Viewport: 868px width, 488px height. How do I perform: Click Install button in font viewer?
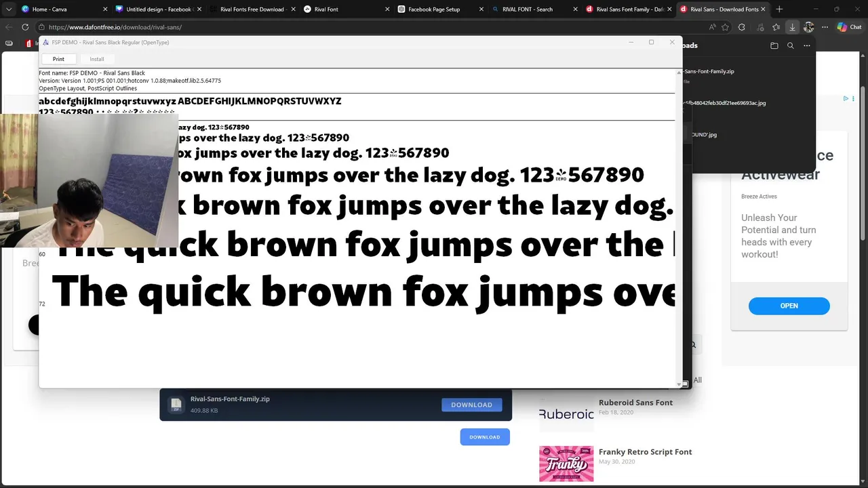(97, 59)
